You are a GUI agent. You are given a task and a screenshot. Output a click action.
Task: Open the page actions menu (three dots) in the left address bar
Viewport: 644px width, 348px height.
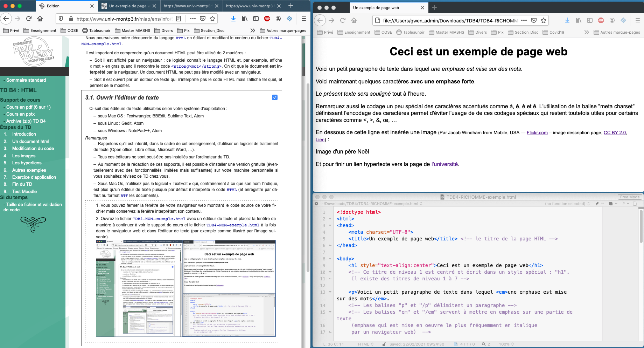(x=193, y=19)
